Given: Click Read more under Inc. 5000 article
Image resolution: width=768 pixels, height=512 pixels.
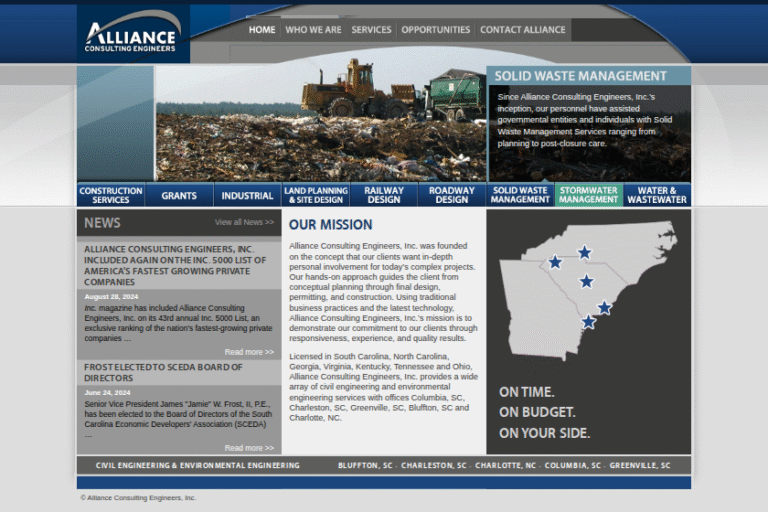Looking at the screenshot, I should [x=249, y=352].
